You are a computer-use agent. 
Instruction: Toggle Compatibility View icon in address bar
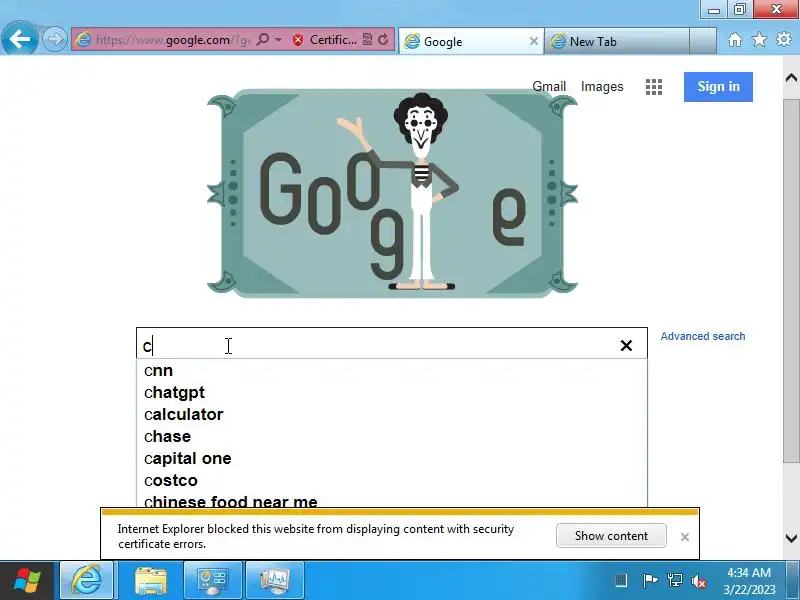click(367, 39)
